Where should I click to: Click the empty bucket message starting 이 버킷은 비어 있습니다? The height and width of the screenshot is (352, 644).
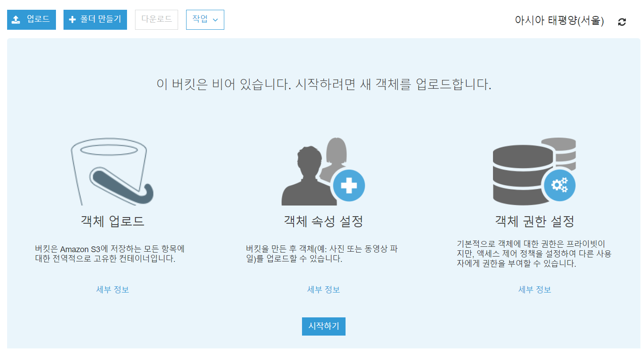click(x=324, y=84)
